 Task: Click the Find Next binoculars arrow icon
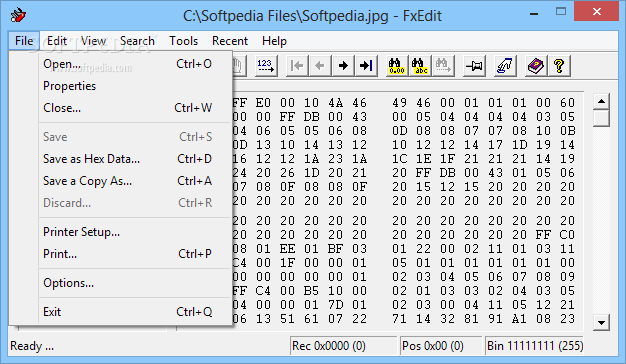click(443, 65)
